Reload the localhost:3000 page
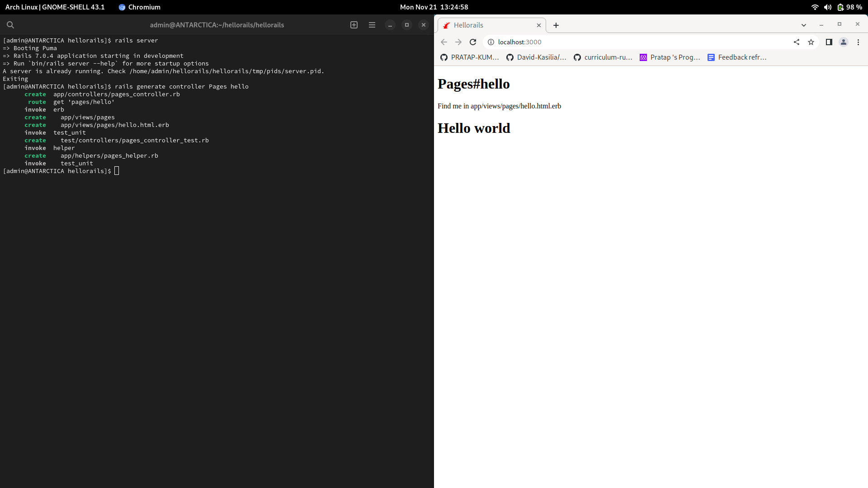The image size is (868, 488). click(x=473, y=42)
